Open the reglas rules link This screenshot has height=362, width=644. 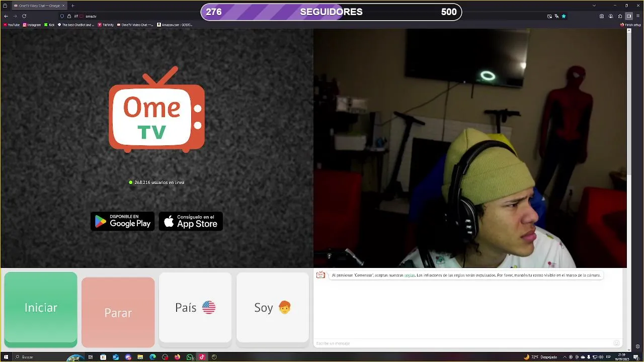[410, 276]
